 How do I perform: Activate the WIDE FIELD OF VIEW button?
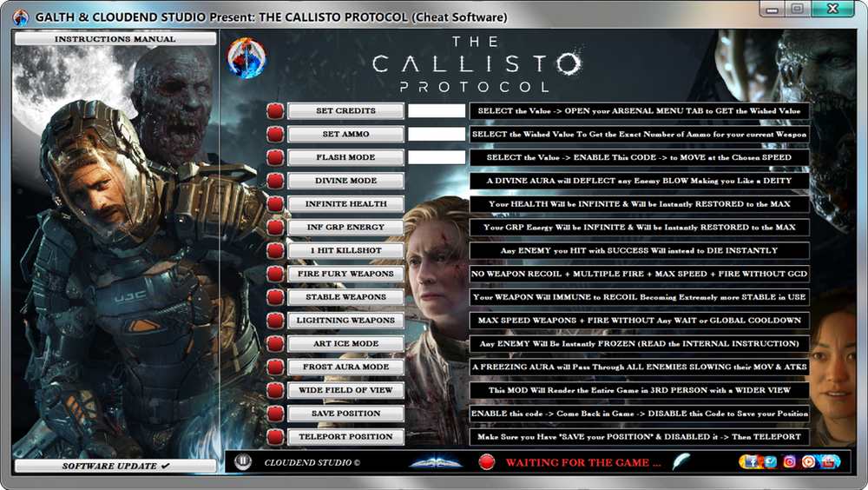click(346, 390)
